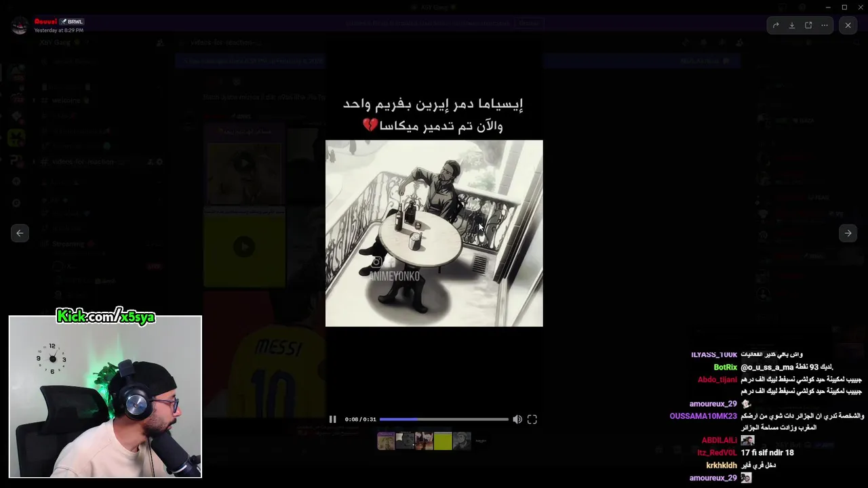This screenshot has height=488, width=868.
Task: Click the @o_u_ss_a_ma mention in chat
Action: click(767, 367)
